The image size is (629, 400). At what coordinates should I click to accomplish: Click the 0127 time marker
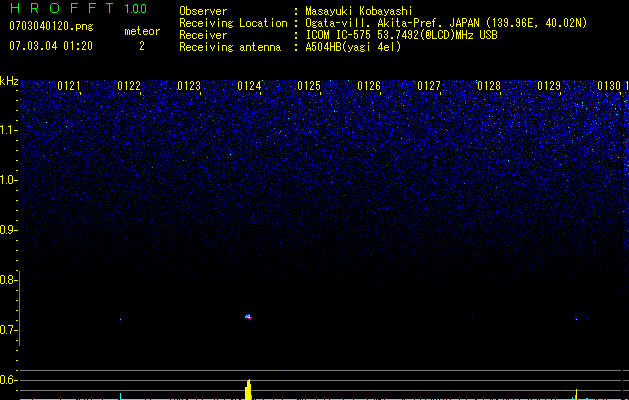click(429, 86)
